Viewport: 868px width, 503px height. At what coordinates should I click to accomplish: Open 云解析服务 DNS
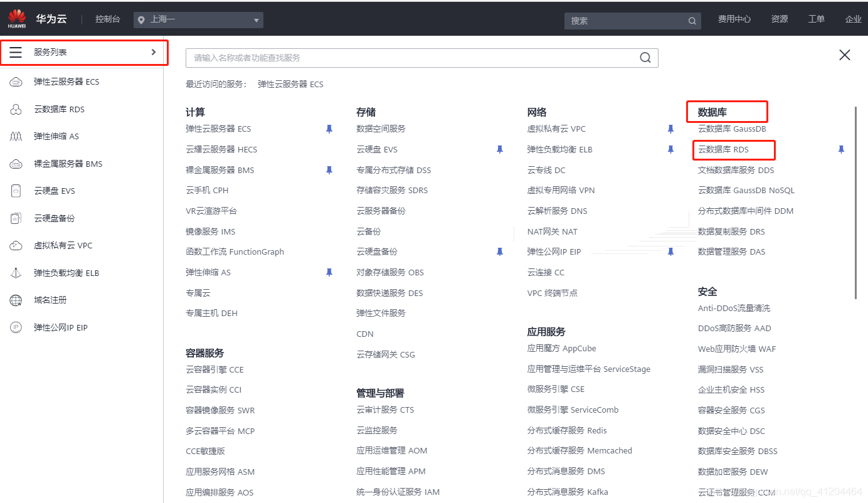pos(558,211)
